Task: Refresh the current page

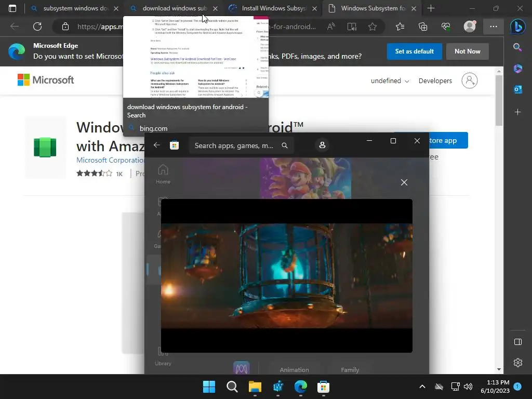Action: [x=37, y=26]
